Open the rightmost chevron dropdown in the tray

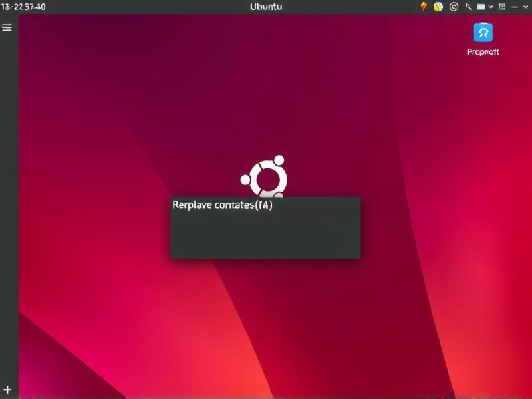click(x=525, y=7)
